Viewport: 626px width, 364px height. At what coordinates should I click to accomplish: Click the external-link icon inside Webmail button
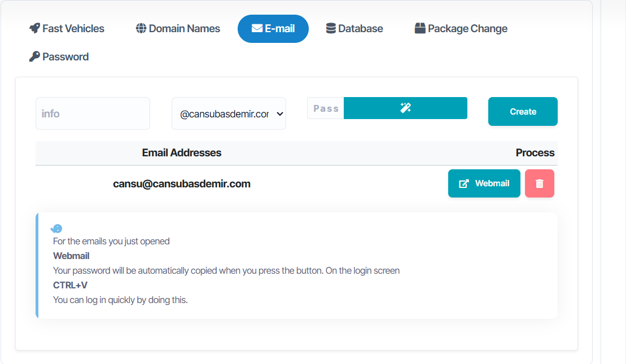463,183
